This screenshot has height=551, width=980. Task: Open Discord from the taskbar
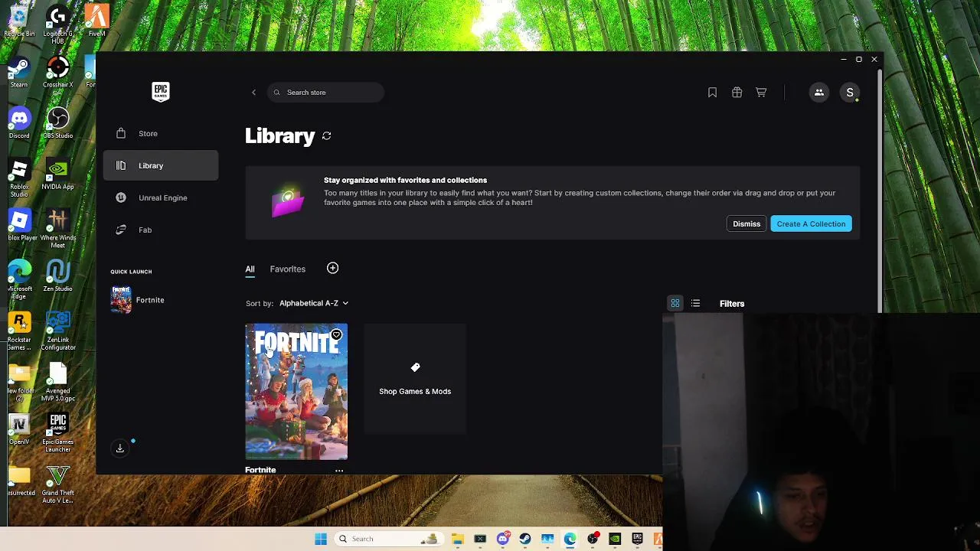coord(503,539)
